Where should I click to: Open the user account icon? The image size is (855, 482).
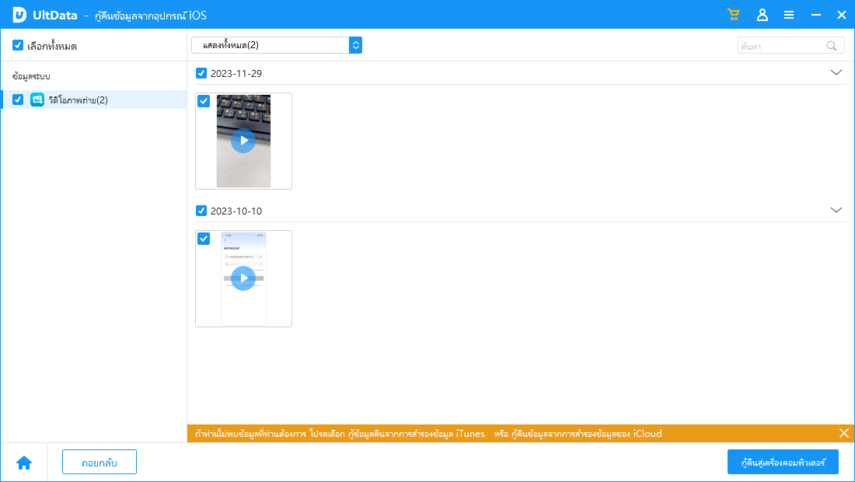762,15
